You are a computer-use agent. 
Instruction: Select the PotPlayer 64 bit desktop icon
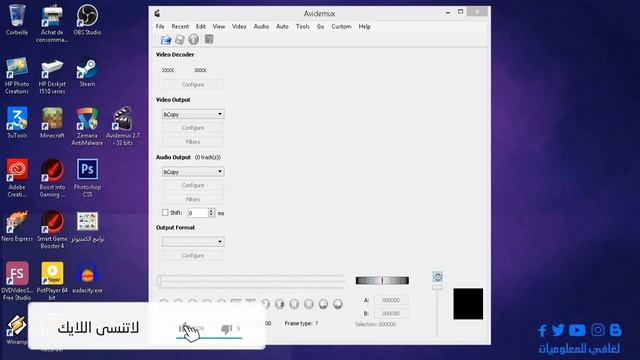(x=52, y=281)
